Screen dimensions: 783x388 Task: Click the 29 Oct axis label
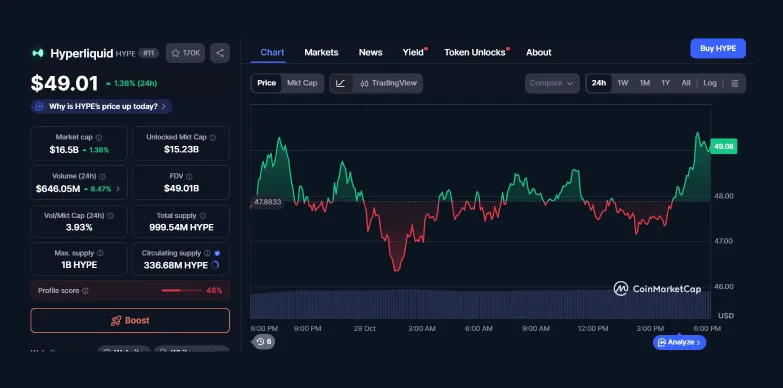[x=364, y=329]
